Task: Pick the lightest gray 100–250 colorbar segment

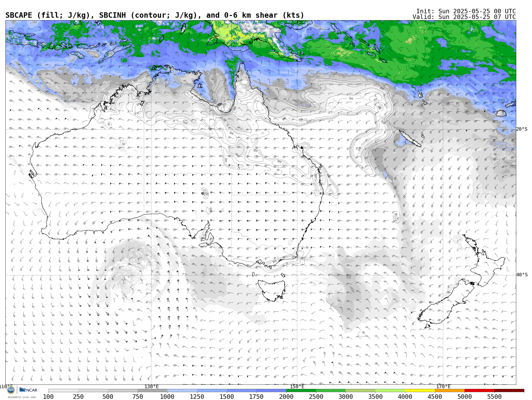Action: point(63,391)
